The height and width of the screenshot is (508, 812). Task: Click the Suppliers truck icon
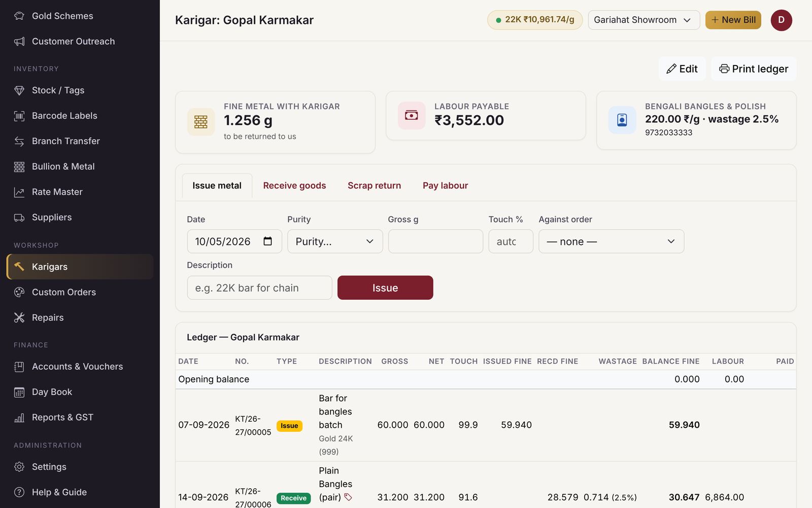pos(19,217)
